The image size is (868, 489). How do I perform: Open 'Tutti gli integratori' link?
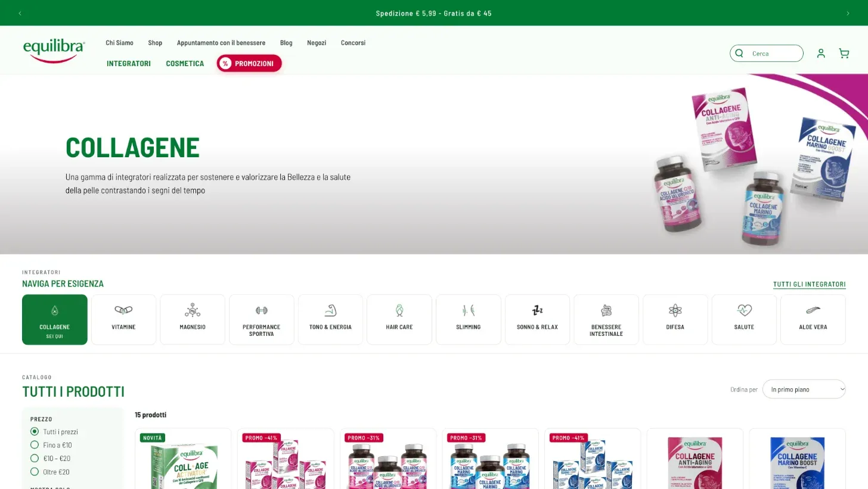(x=810, y=285)
